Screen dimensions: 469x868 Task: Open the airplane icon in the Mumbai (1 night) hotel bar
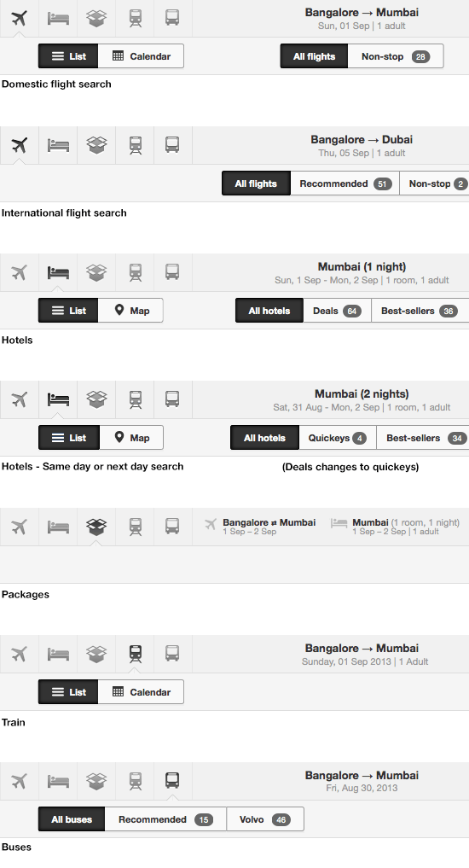(x=20, y=273)
